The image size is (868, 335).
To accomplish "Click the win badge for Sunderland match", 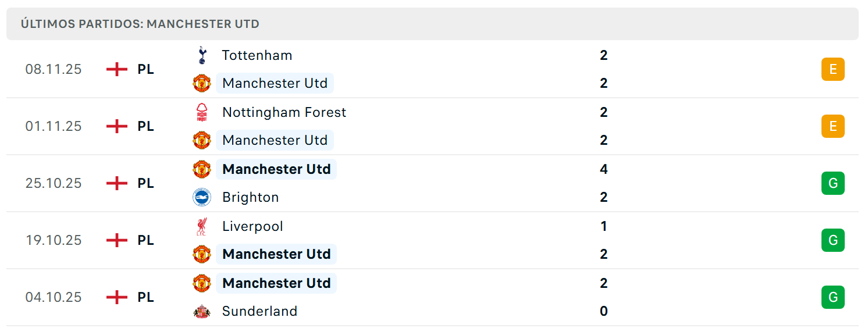I will pos(833,297).
